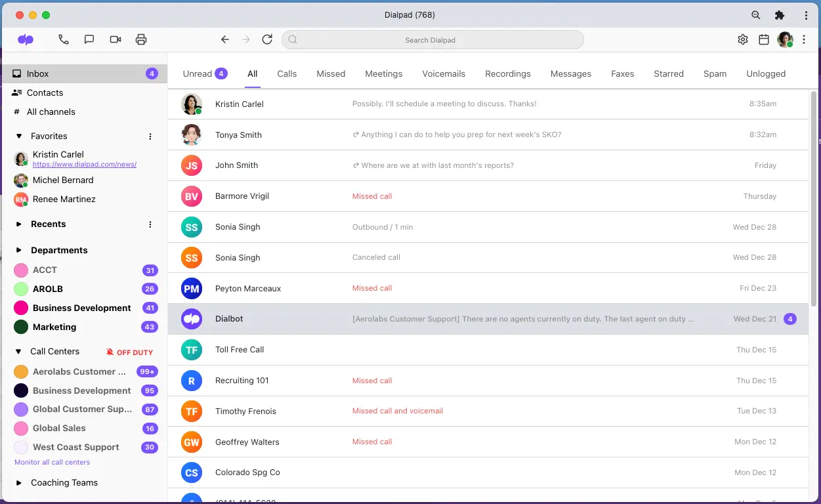The height and width of the screenshot is (504, 821).
Task: Switch to the Missed tab
Action: click(x=331, y=73)
